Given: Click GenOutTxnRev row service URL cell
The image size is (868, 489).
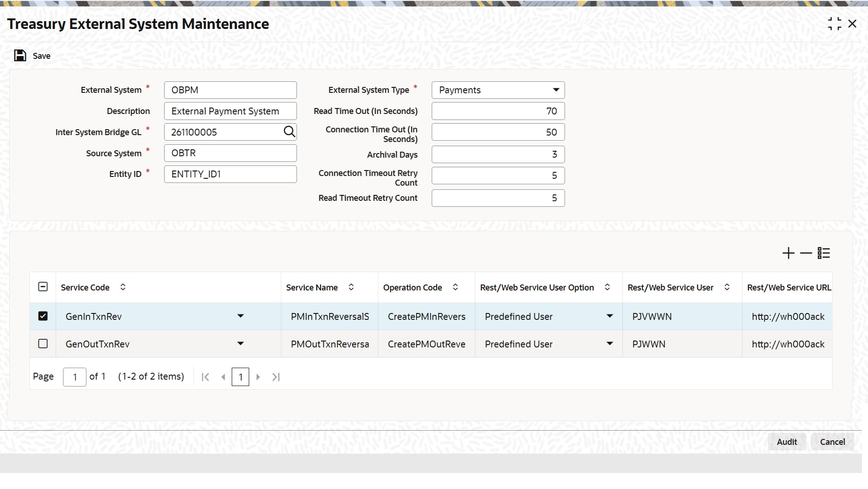Looking at the screenshot, I should click(788, 344).
